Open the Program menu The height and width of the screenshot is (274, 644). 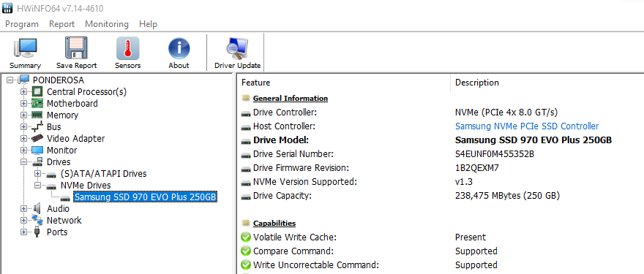pyautogui.click(x=22, y=24)
